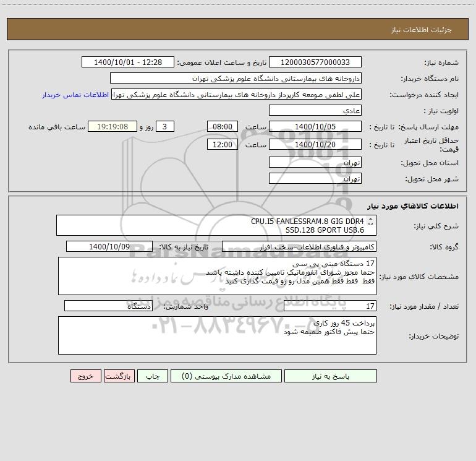This screenshot has height=461, width=476.
Task: Click the گروه کالا field
Action: click(x=299, y=246)
